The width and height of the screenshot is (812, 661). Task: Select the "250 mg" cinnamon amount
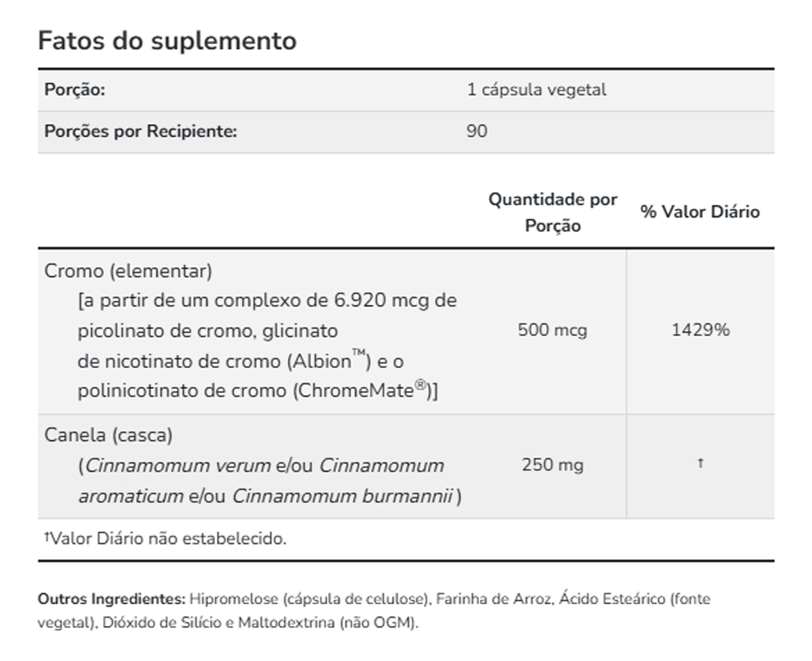coord(552,465)
